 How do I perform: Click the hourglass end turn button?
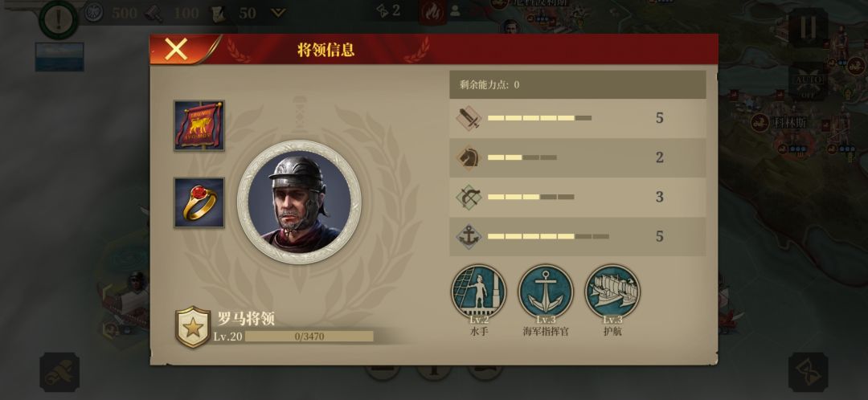(809, 373)
